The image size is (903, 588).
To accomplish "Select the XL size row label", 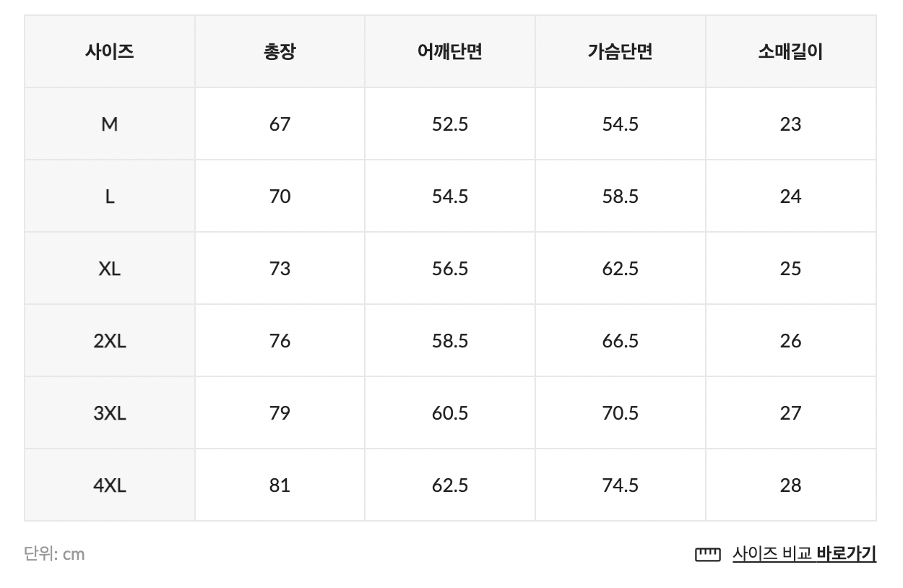I will 109,269.
